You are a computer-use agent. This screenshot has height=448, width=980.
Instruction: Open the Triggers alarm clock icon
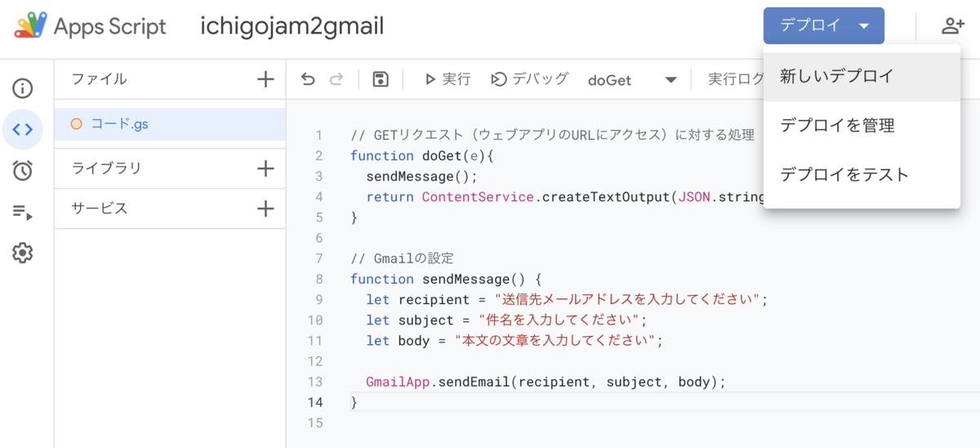coord(23,171)
